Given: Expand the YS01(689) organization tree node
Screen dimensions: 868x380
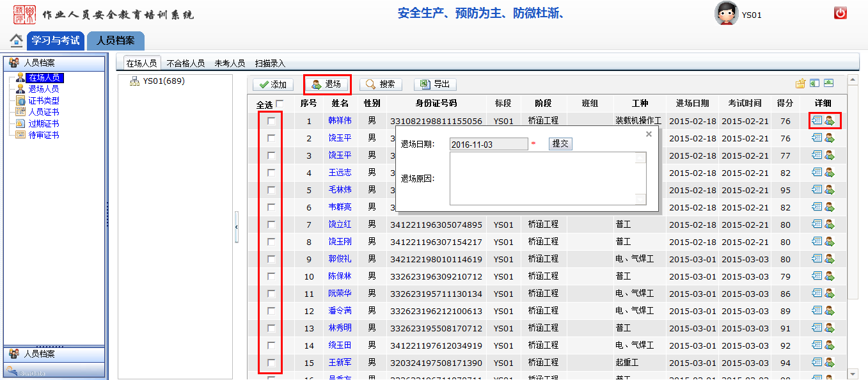Looking at the screenshot, I should click(135, 81).
